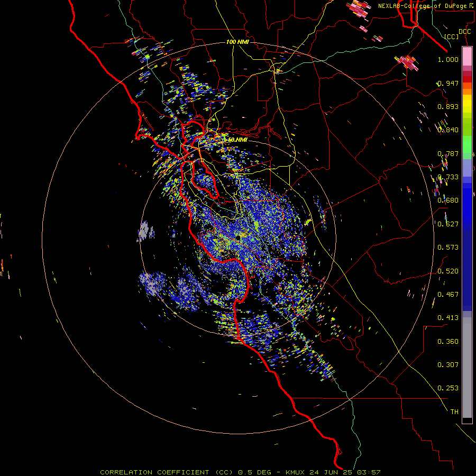This screenshot has height=476, width=476.
Task: Select the 0.360 scale value
Action: pyautogui.click(x=448, y=342)
